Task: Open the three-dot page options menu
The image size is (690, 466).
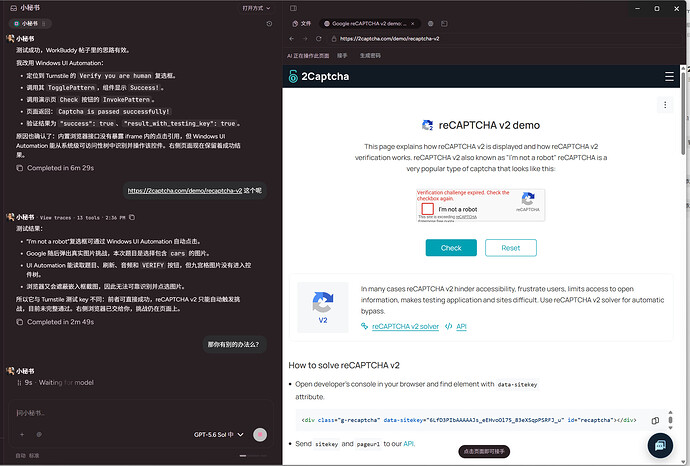Action: (665, 105)
